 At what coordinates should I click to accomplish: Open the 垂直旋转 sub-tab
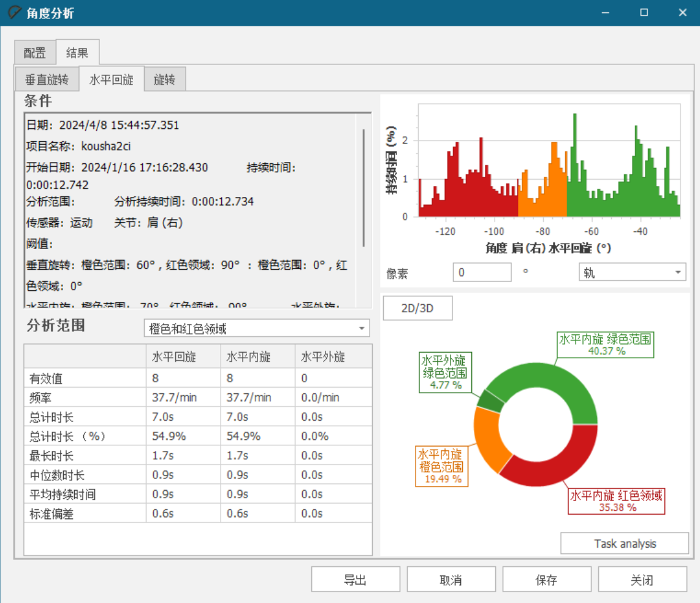tap(47, 80)
